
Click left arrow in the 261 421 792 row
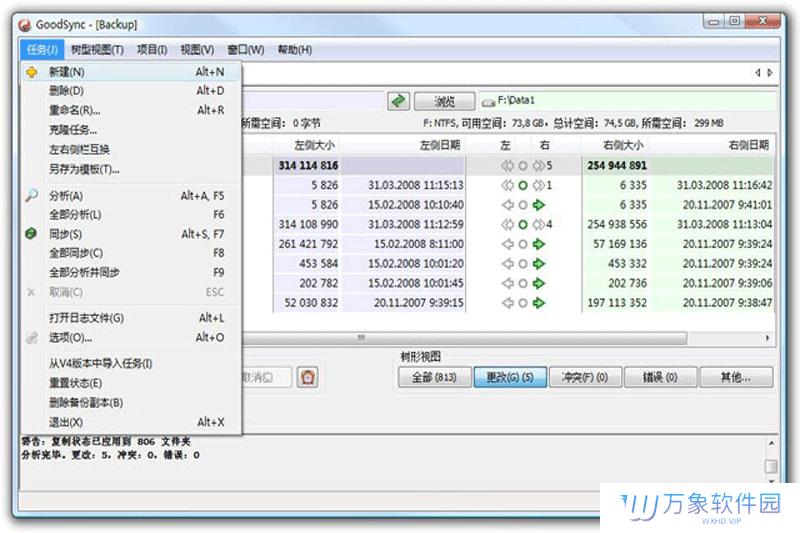(x=507, y=244)
